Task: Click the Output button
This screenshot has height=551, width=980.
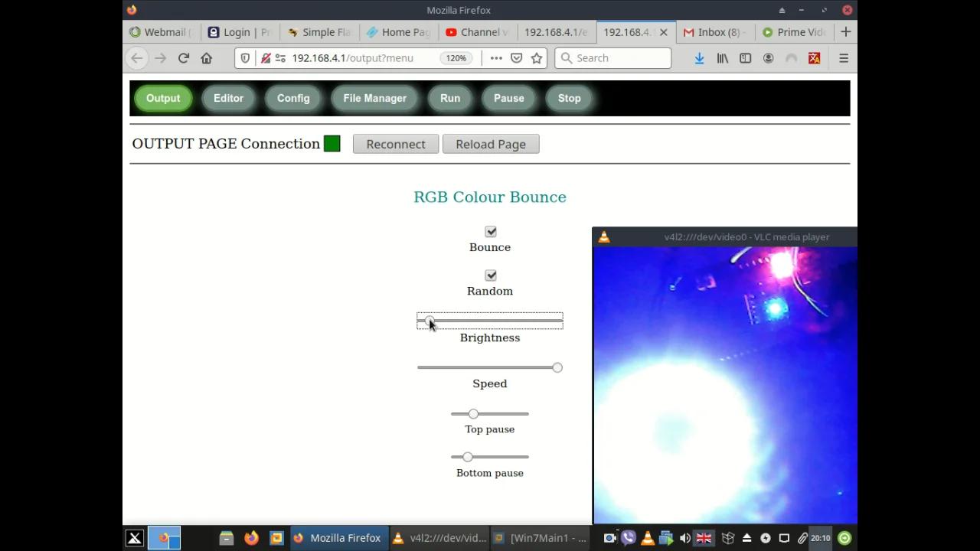Action: click(163, 98)
